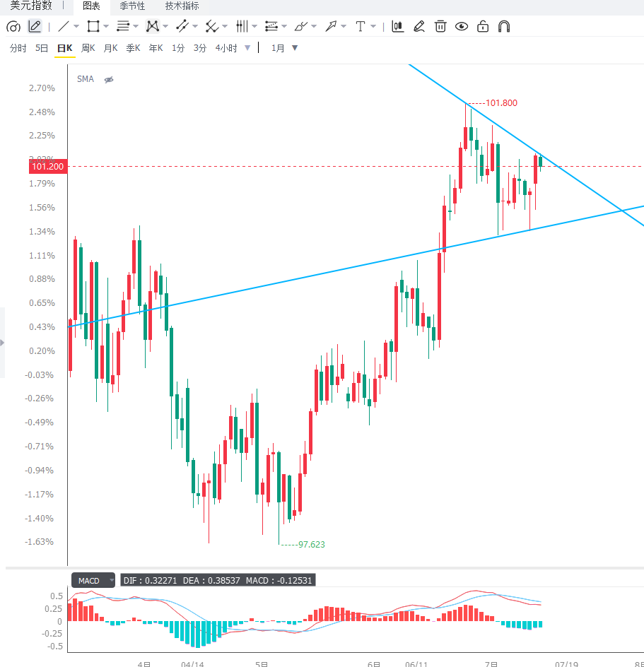Screen dimensions: 644x667
Task: Select the trend line drawing tool
Action: coord(63,26)
